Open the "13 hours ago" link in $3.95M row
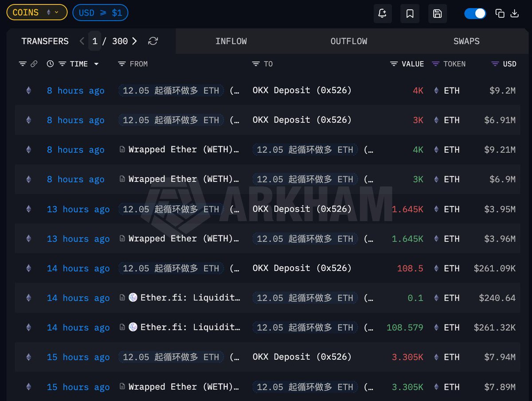This screenshot has width=532, height=401. (x=78, y=209)
